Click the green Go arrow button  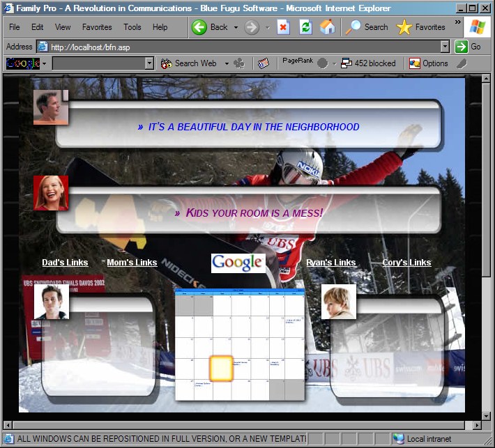pos(462,47)
